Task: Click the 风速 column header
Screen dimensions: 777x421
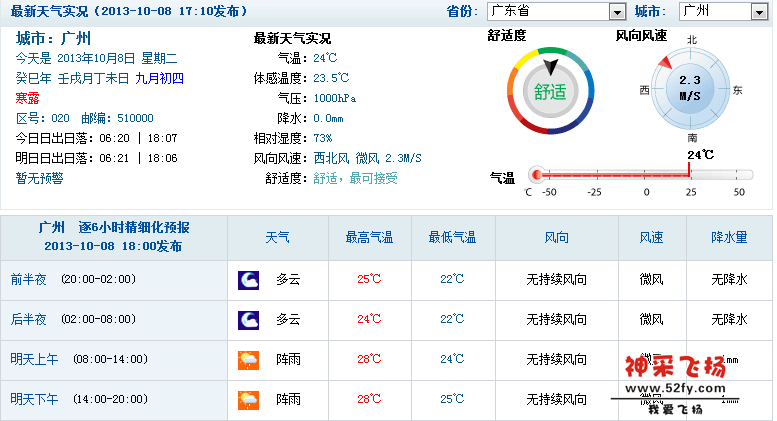Action: point(651,238)
